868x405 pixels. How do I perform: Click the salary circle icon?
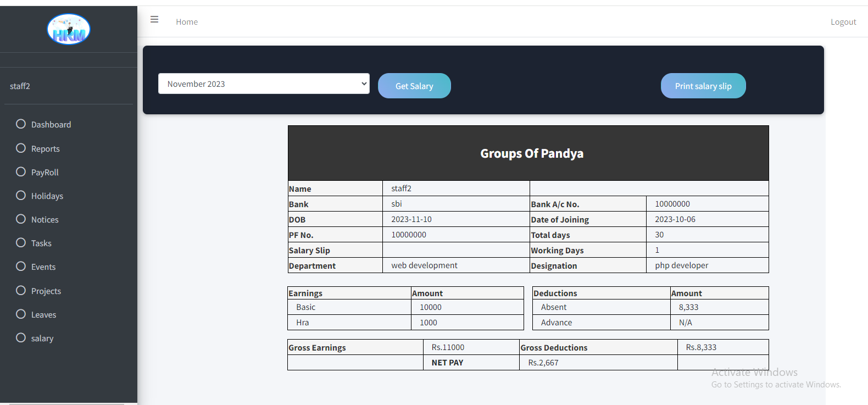[21, 337]
